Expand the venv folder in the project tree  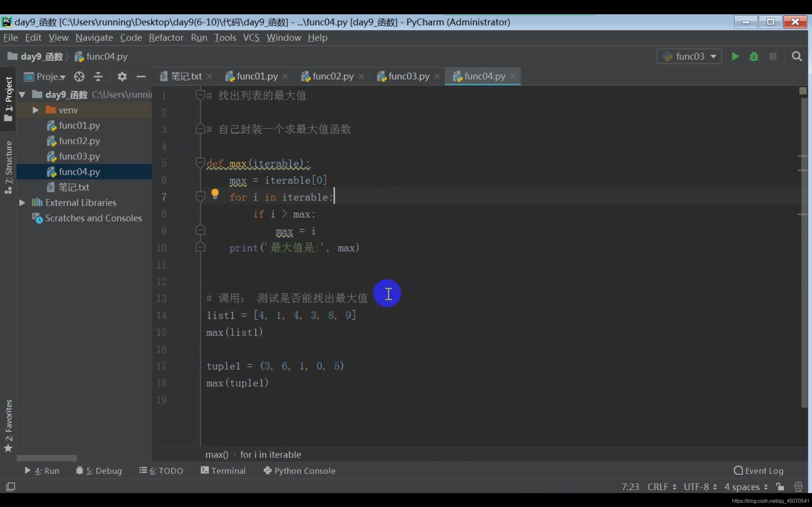36,110
